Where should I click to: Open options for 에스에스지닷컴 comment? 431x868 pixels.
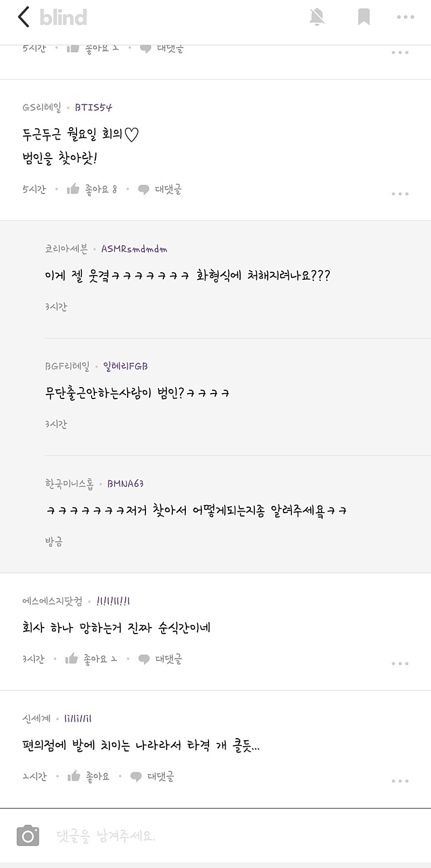pos(400,664)
